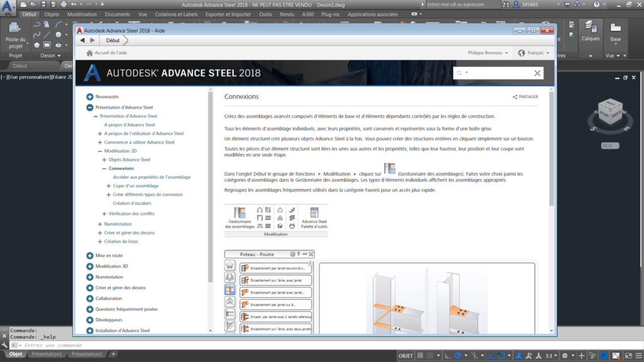Click the Help question mark icon in title bar
The width and height of the screenshot is (644, 362).
coord(596,4)
